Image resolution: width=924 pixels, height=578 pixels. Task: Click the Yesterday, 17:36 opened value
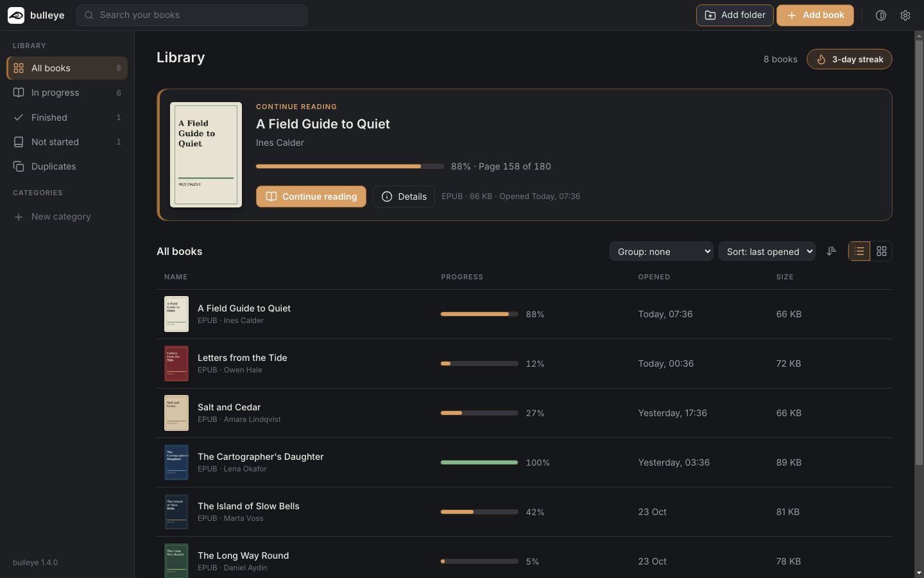[672, 413]
